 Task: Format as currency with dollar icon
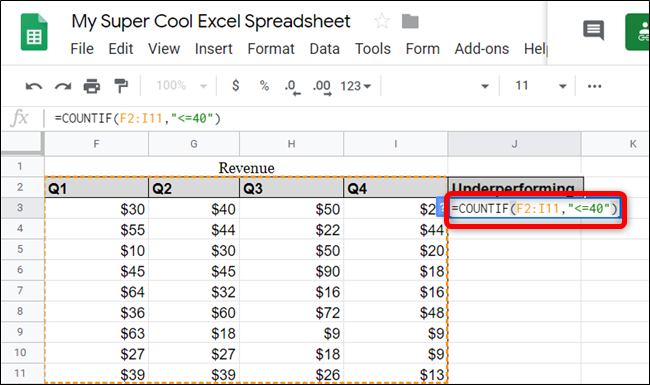point(235,86)
